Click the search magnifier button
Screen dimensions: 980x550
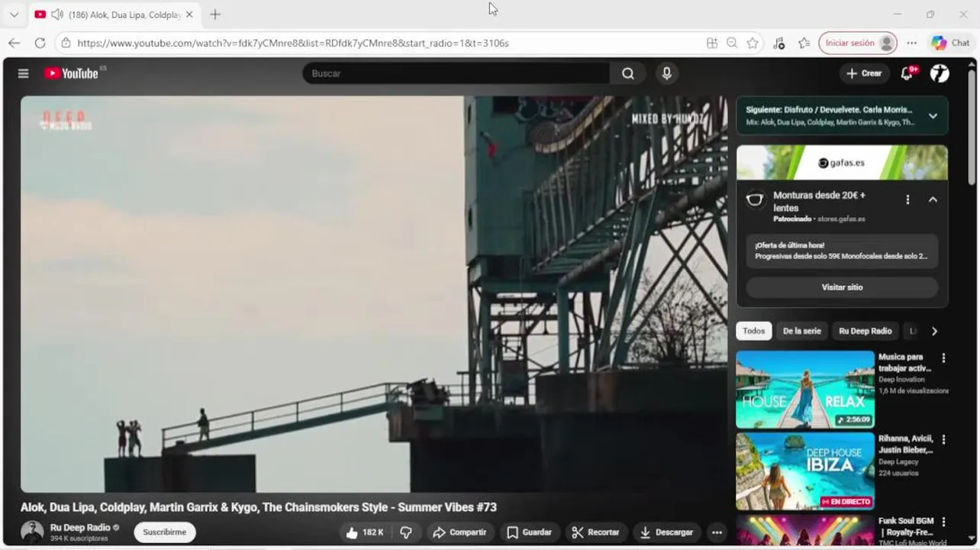click(627, 73)
